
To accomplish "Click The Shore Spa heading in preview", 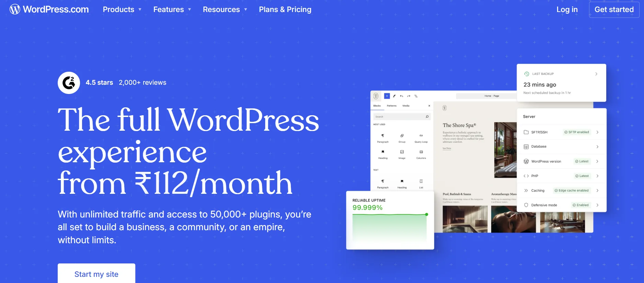I will [x=459, y=125].
